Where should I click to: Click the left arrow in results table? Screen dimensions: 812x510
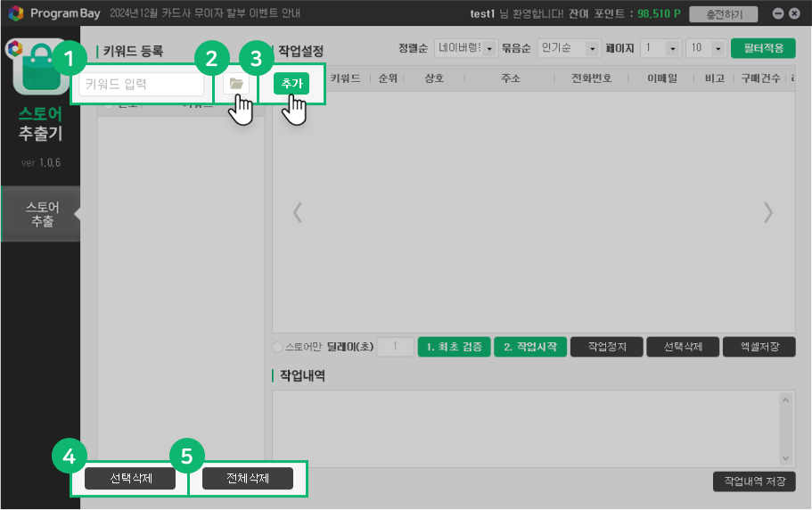(x=298, y=212)
